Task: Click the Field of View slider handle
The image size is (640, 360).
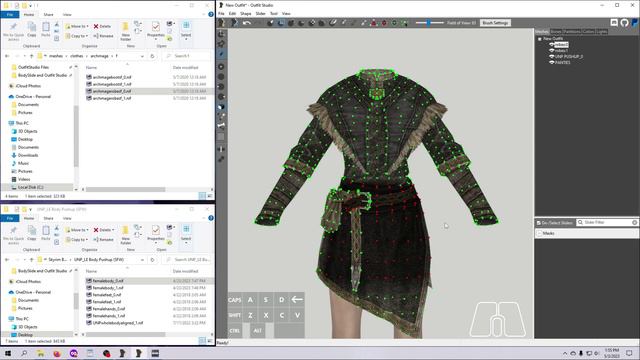Action: point(428,23)
